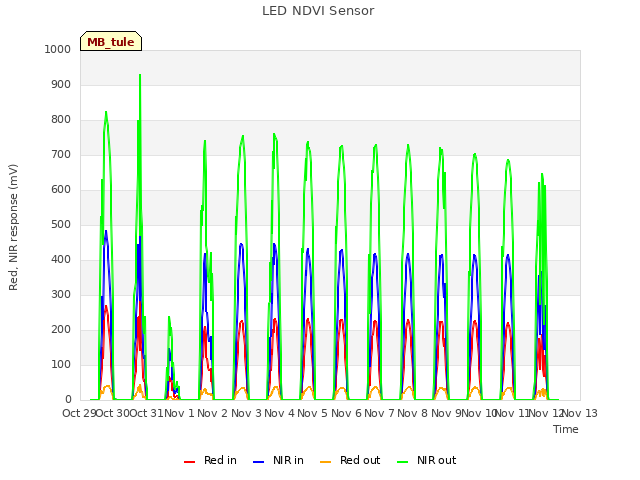Click the Nov 8 x-axis label
640x480 pixels.
(x=413, y=413)
